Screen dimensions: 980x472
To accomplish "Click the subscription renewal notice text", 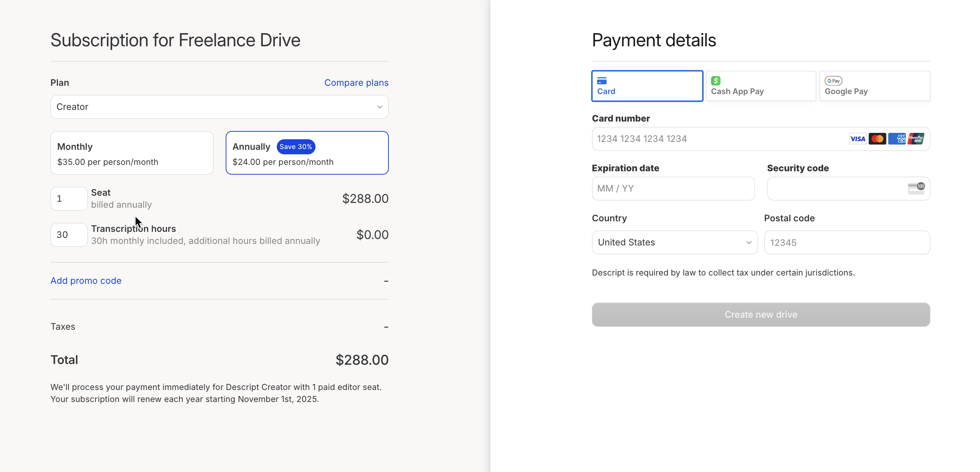I will tap(216, 393).
